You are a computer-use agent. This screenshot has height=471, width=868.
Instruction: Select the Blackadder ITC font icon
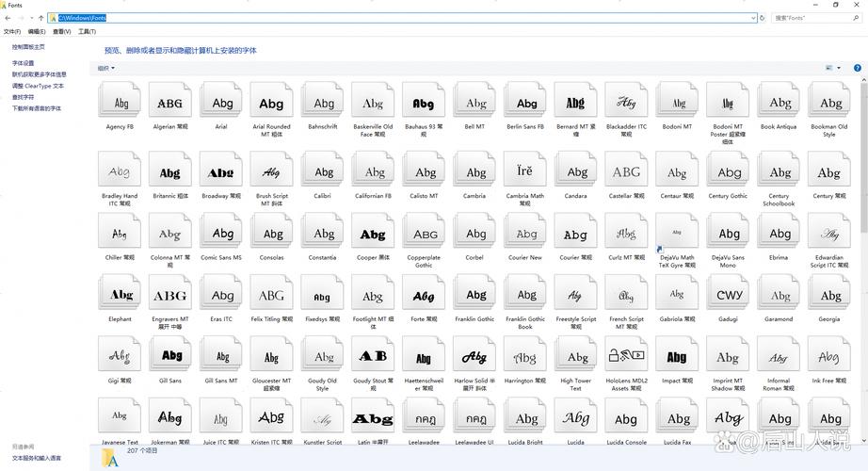[627, 100]
